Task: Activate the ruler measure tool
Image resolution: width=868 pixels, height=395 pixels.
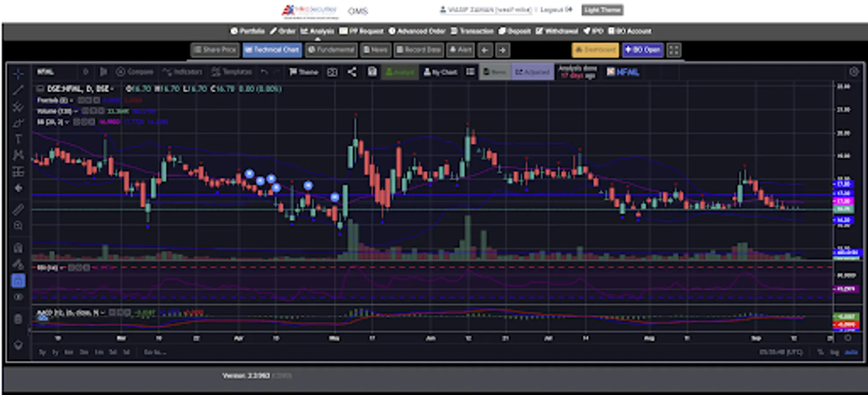Action: click(18, 209)
